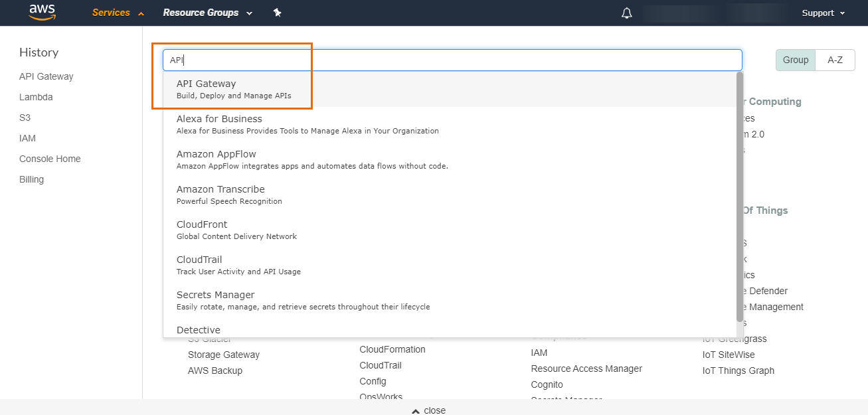This screenshot has width=868, height=415.
Task: Open S3 from History
Action: click(25, 118)
